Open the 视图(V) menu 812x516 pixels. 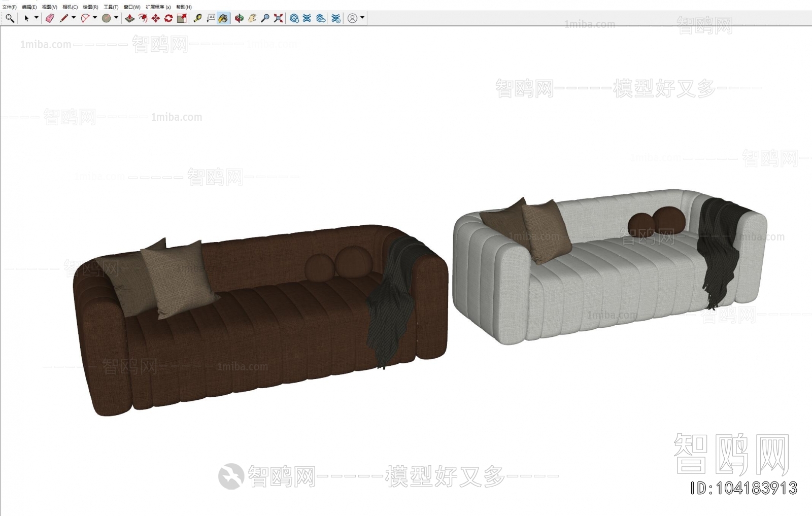(x=49, y=7)
